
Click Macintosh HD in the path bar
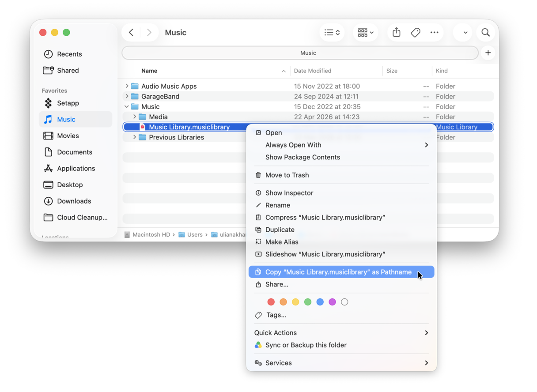click(147, 235)
